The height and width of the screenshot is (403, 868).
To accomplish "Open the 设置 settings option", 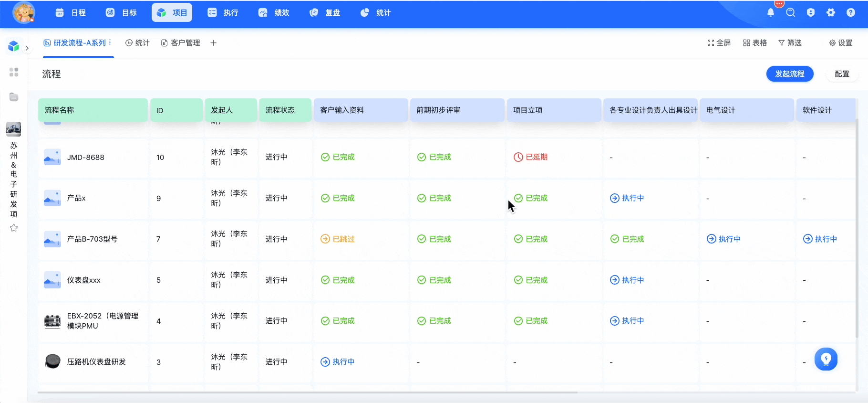I will point(841,43).
